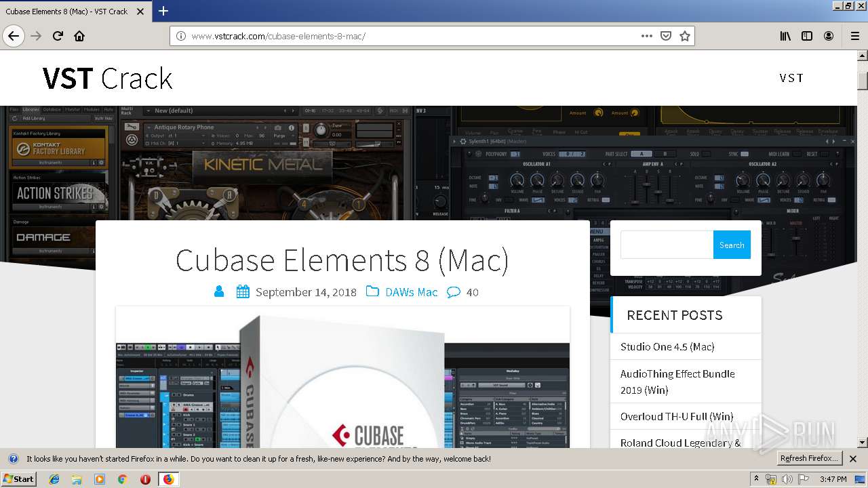Click the 3:47 PM taskbar clock
Image resolution: width=868 pixels, height=488 pixels.
[833, 479]
